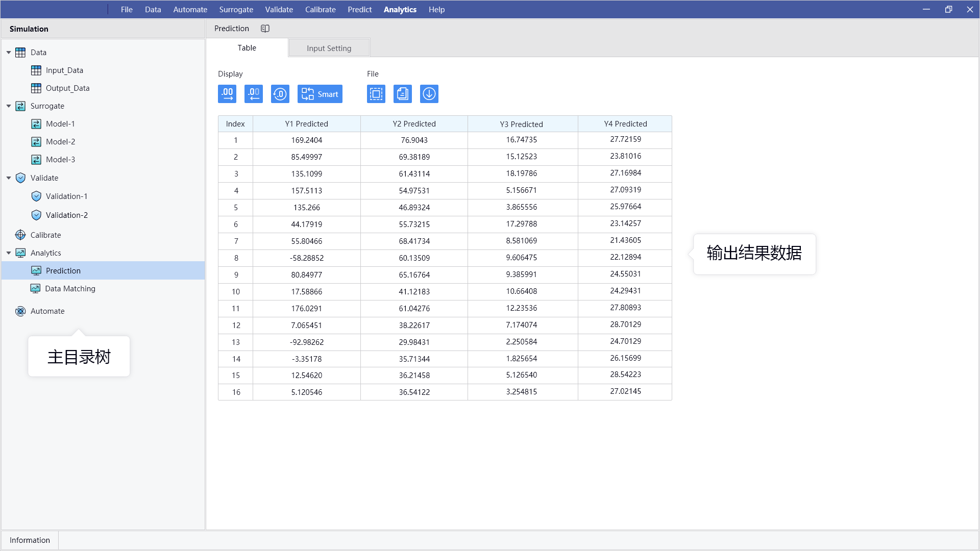The width and height of the screenshot is (980, 551).
Task: Click the Model-2 icon
Action: click(x=36, y=142)
